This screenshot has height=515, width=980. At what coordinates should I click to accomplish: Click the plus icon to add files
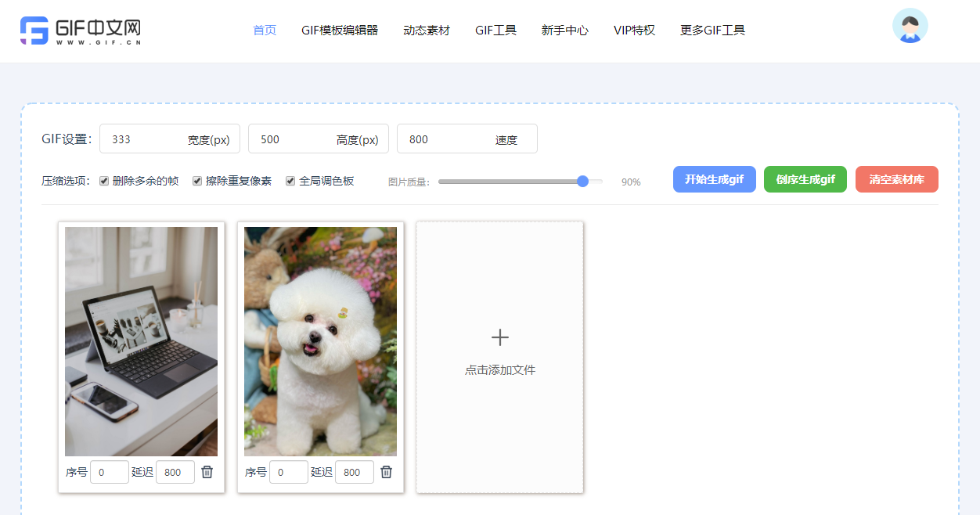(499, 337)
